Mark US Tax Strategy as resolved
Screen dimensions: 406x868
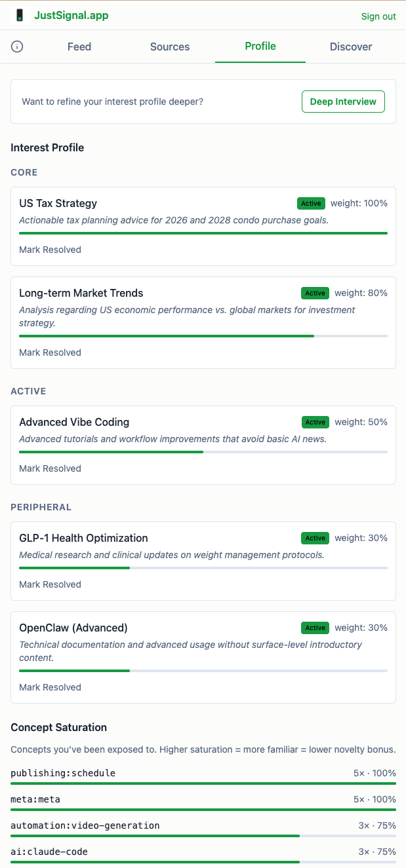click(50, 250)
